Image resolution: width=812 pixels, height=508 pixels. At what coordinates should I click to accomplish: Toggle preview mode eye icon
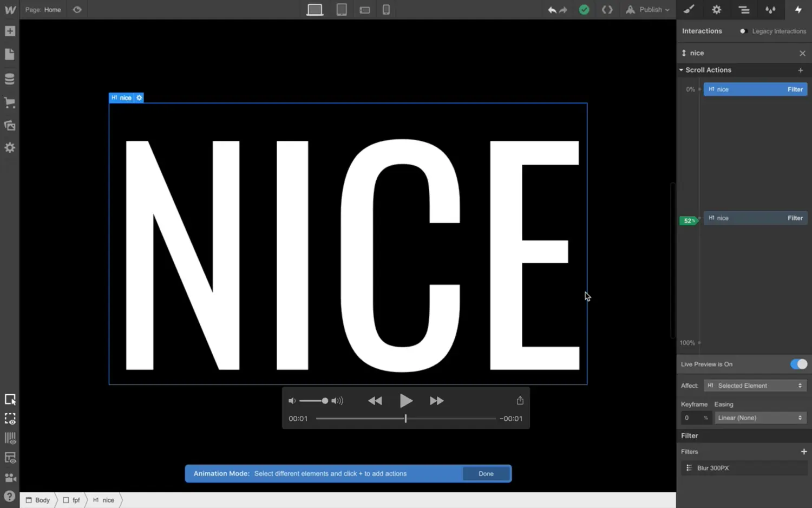pyautogui.click(x=77, y=10)
